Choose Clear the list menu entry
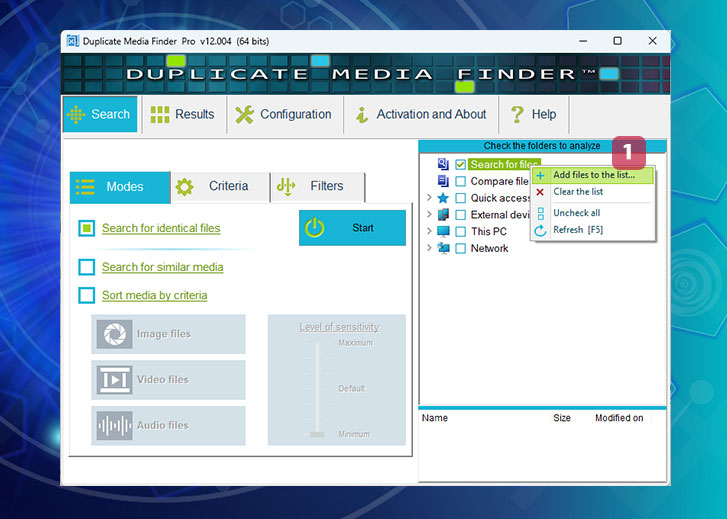 (x=593, y=192)
